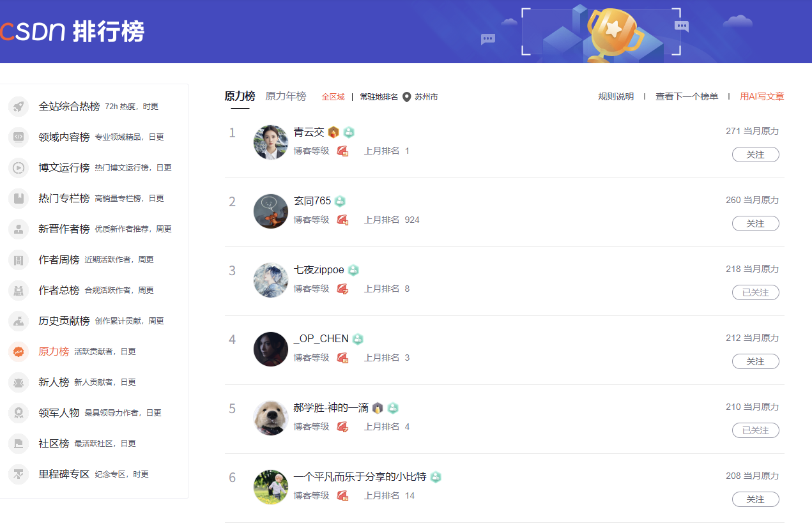This screenshot has height=528, width=812.
Task: Select the 全区域 filter
Action: (333, 97)
